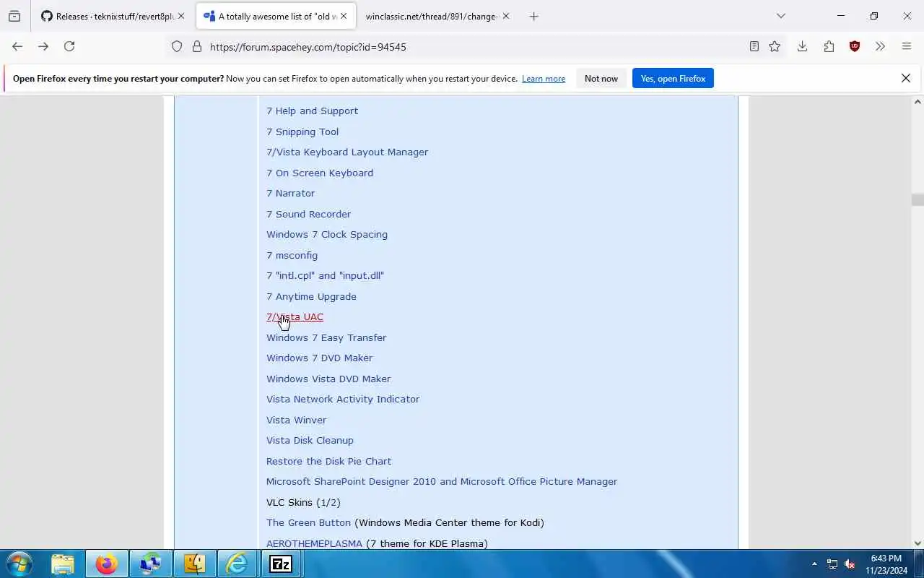Viewport: 924px width, 578px height.
Task: Open the Firefox hamburger menu
Action: click(x=907, y=46)
